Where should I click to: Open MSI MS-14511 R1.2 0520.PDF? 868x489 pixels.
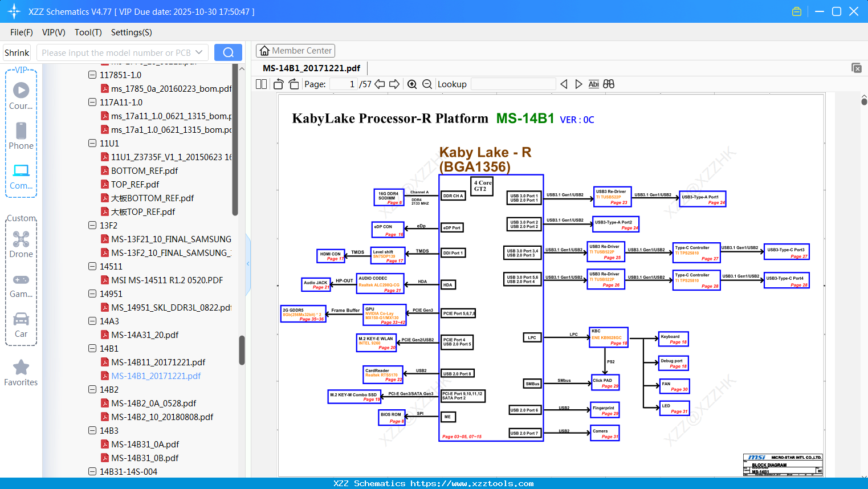pyautogui.click(x=167, y=280)
